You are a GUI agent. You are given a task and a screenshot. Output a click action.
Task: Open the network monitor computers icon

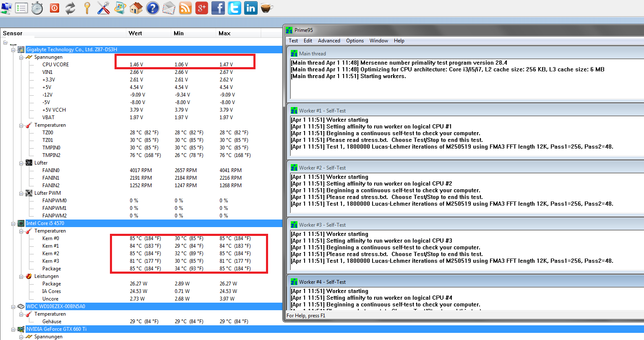point(6,8)
